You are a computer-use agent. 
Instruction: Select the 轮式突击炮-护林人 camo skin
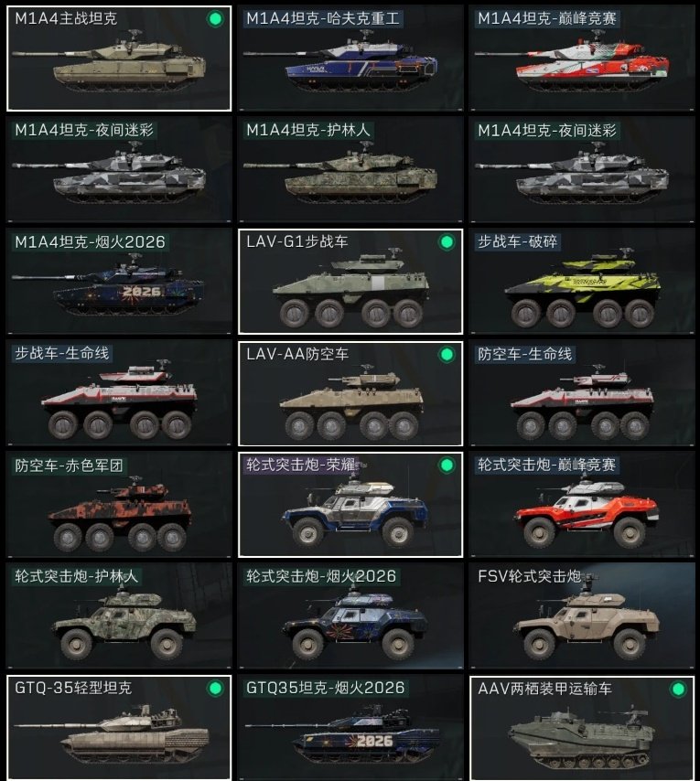(x=119, y=616)
